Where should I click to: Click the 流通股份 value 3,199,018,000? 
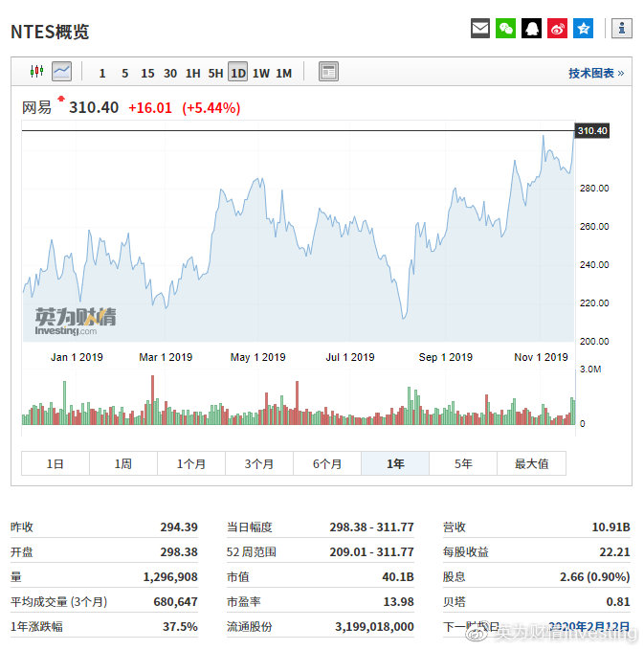pos(375,627)
